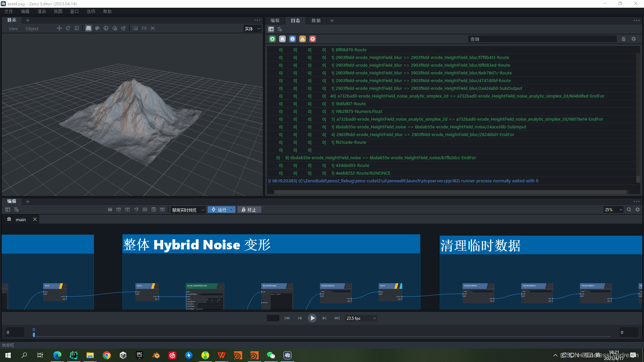
Task: Open the 实体 shading mode dropdown
Action: [252, 29]
